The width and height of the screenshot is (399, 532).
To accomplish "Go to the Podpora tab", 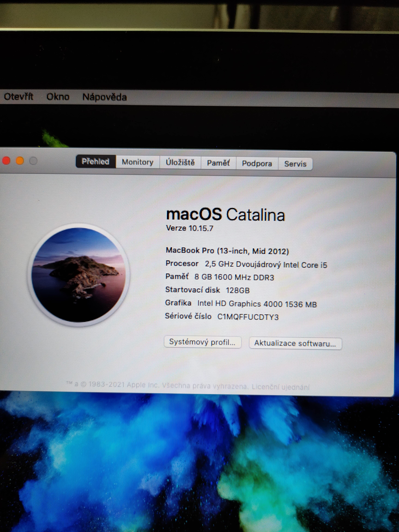I will [257, 164].
